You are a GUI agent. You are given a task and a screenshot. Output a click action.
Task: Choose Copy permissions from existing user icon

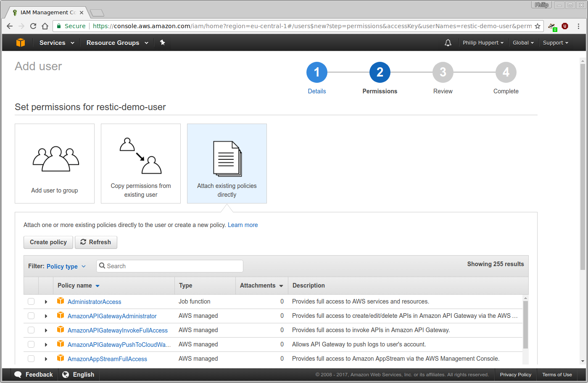(141, 156)
